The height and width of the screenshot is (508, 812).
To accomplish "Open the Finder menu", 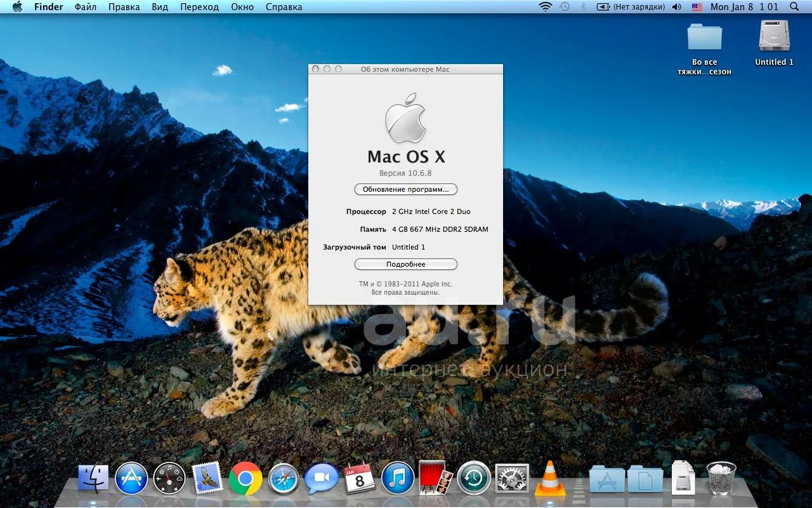I will coord(49,7).
